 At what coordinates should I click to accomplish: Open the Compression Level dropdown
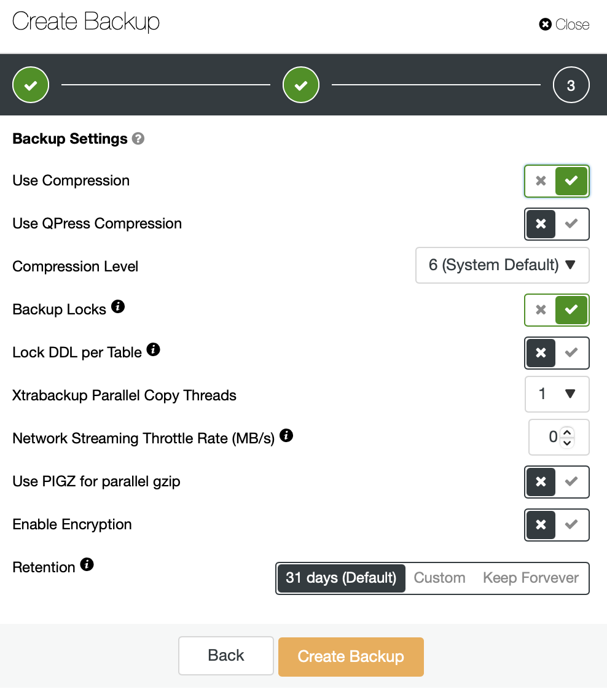click(503, 265)
